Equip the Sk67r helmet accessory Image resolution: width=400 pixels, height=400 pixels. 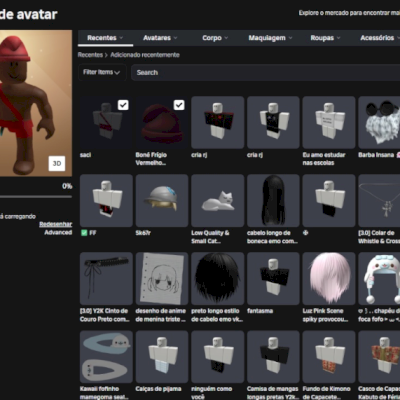(x=162, y=200)
